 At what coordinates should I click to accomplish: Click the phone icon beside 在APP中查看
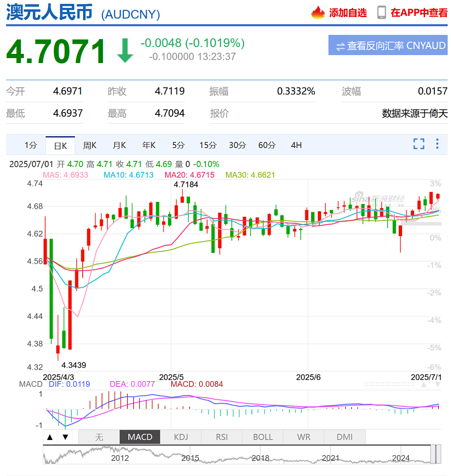click(x=381, y=13)
